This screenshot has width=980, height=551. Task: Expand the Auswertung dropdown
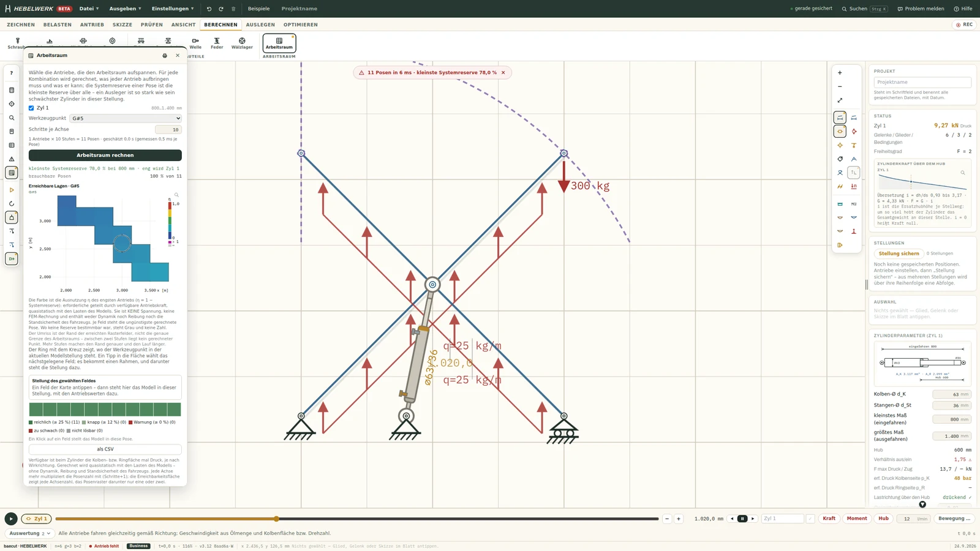29,533
